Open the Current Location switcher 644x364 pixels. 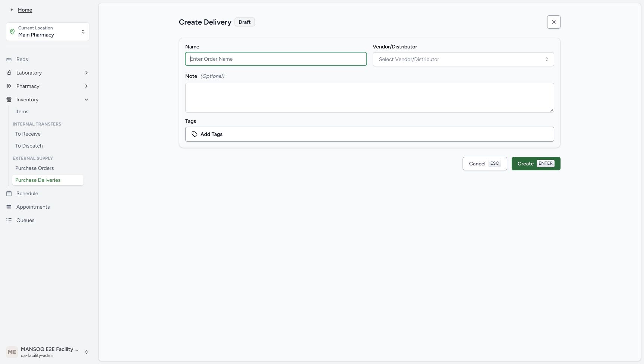coord(48,32)
